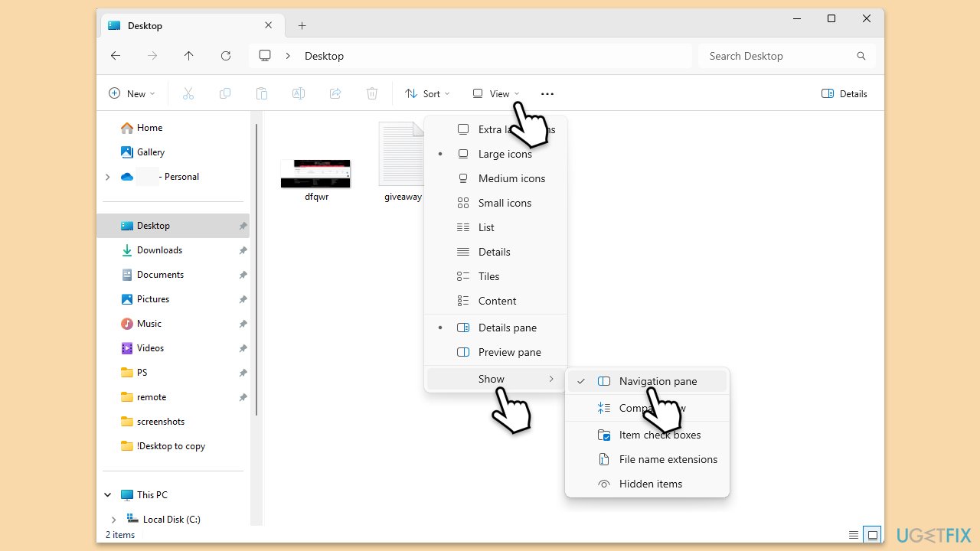Click the search magnifier icon

[x=861, y=56]
